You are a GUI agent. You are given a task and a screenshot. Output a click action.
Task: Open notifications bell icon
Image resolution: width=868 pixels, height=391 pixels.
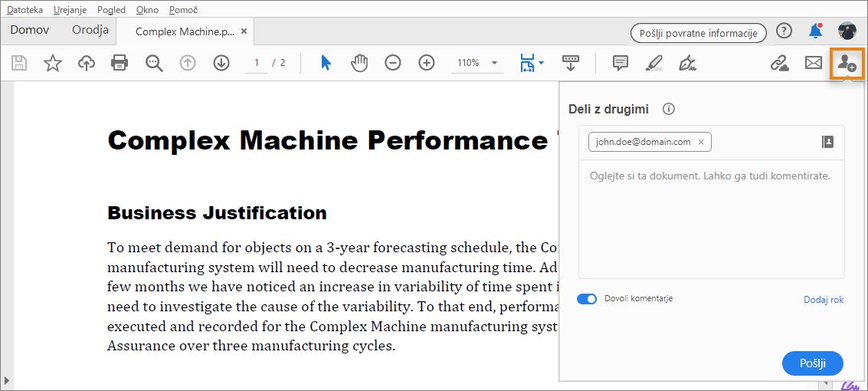815,31
